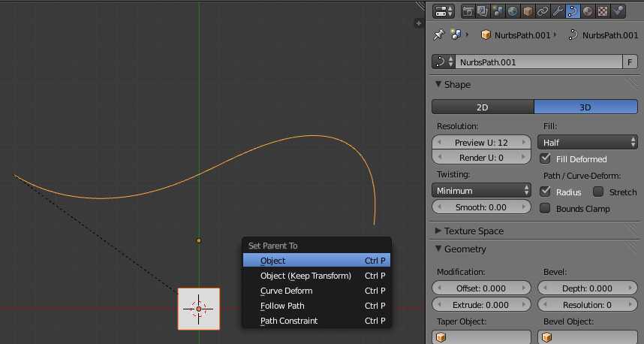The image size is (644, 344).
Task: Click the F fake user button
Action: click(631, 62)
